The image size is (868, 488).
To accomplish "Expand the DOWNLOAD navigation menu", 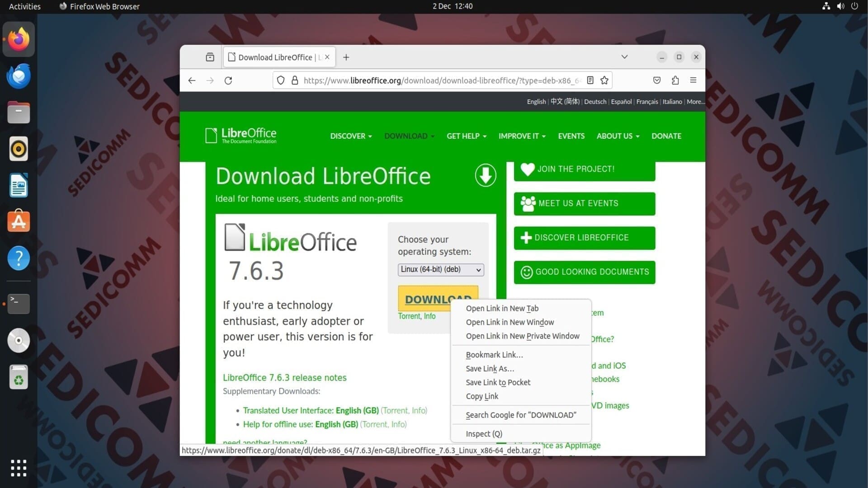I will 409,136.
